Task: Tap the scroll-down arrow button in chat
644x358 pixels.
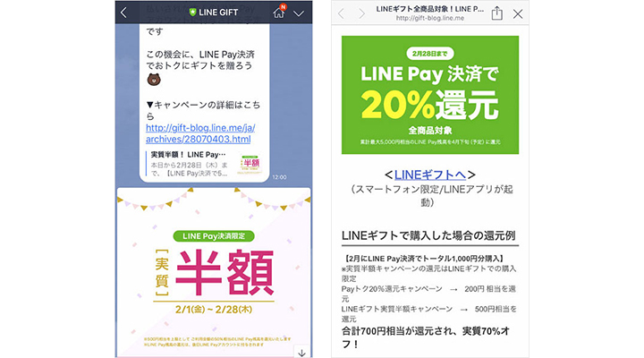Action: point(302,353)
